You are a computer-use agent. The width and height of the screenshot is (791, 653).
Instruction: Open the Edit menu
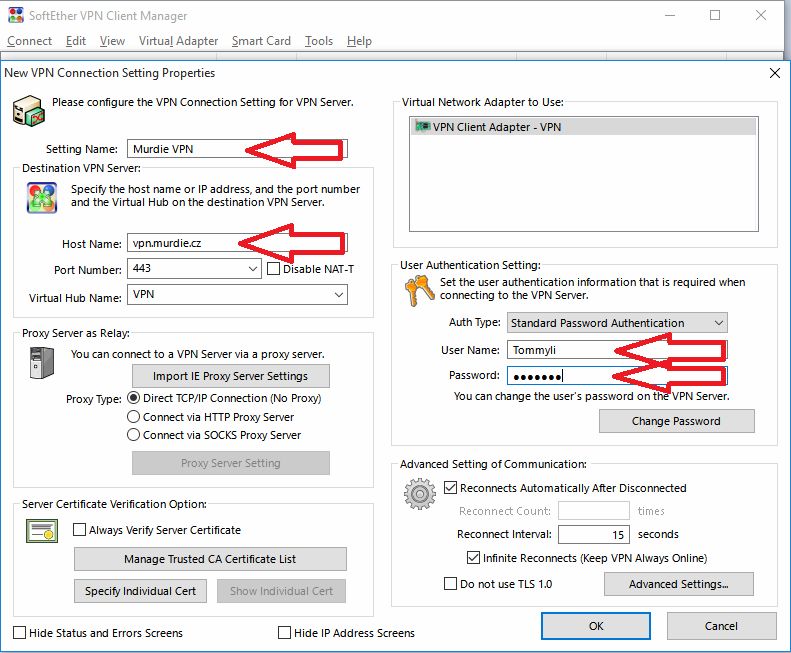coord(76,41)
